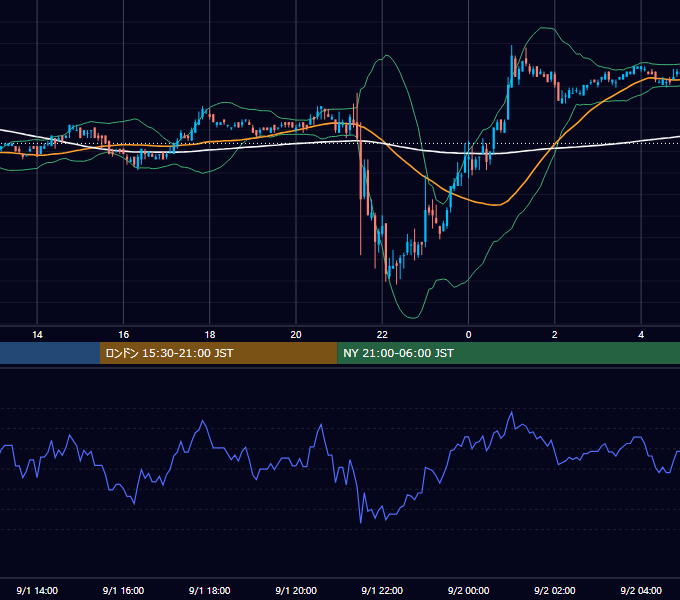Image resolution: width=680 pixels, height=600 pixels.
Task: Click the 22 hour label on price chart axis
Action: click(x=382, y=335)
